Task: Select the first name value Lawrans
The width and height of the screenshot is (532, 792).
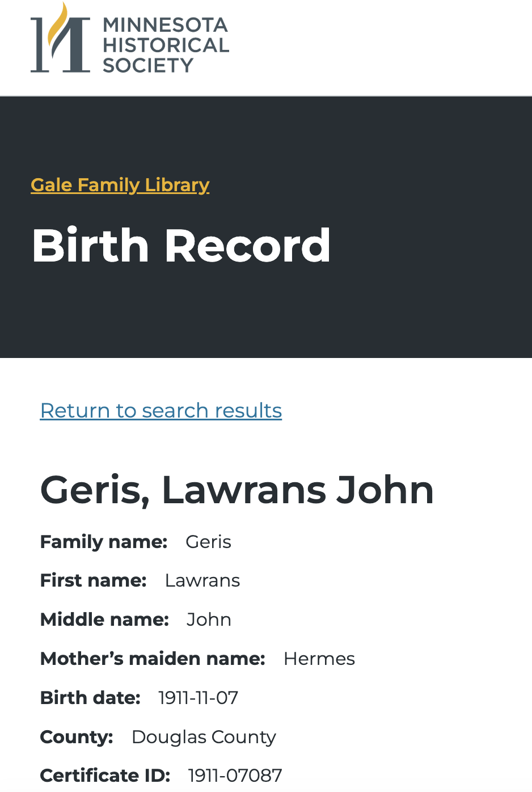Action: pos(202,580)
